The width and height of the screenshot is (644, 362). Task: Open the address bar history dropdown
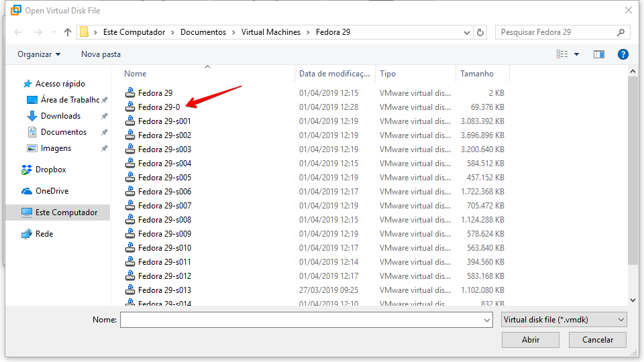tap(468, 32)
